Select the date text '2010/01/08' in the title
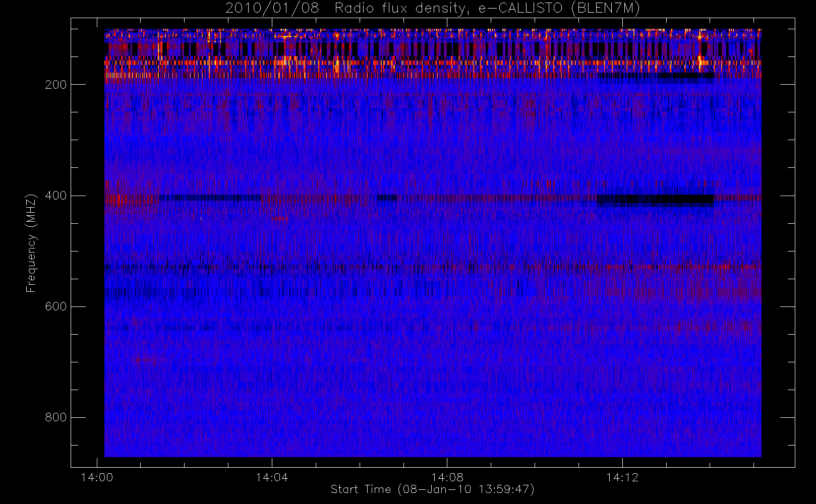Screen dimensions: 816x504 [x=272, y=9]
